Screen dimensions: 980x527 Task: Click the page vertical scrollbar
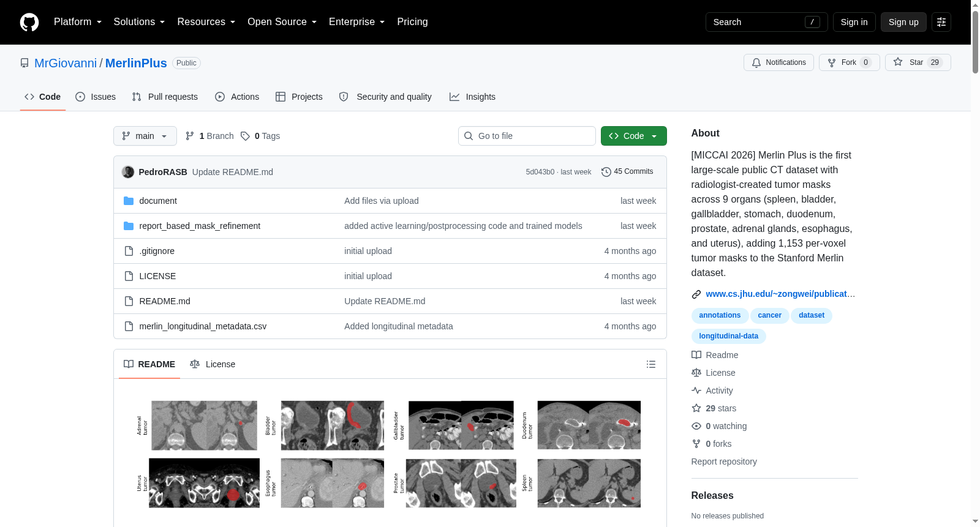pyautogui.click(x=975, y=263)
